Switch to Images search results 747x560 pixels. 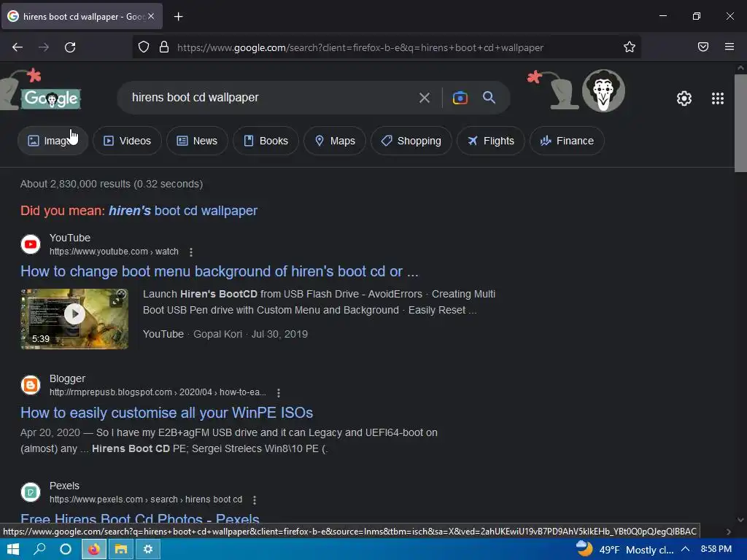coord(53,141)
